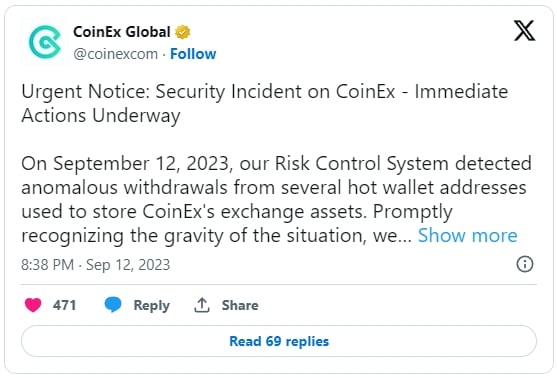Image resolution: width=557 pixels, height=378 pixels.
Task: Like the tweet with heart icon
Action: [33, 305]
